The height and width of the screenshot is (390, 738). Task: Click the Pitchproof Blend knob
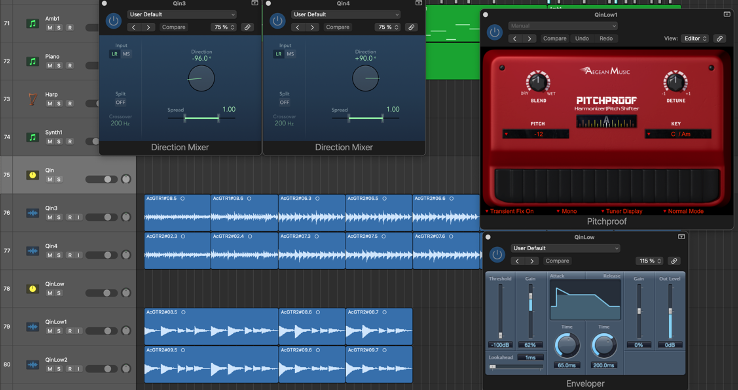(x=538, y=82)
